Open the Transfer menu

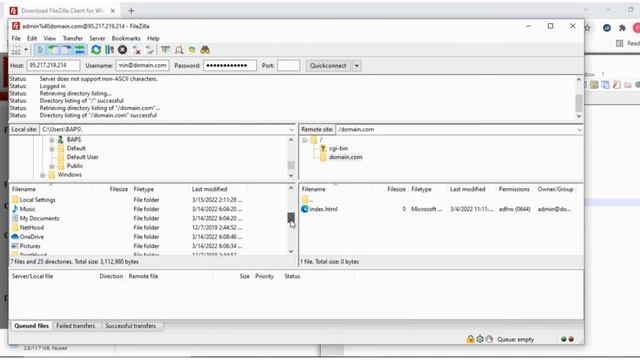point(73,38)
